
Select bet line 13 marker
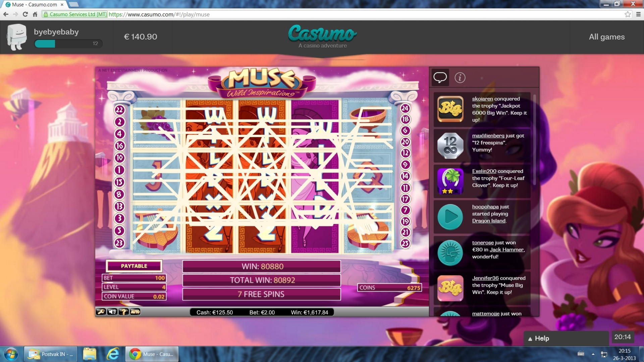pos(119,206)
